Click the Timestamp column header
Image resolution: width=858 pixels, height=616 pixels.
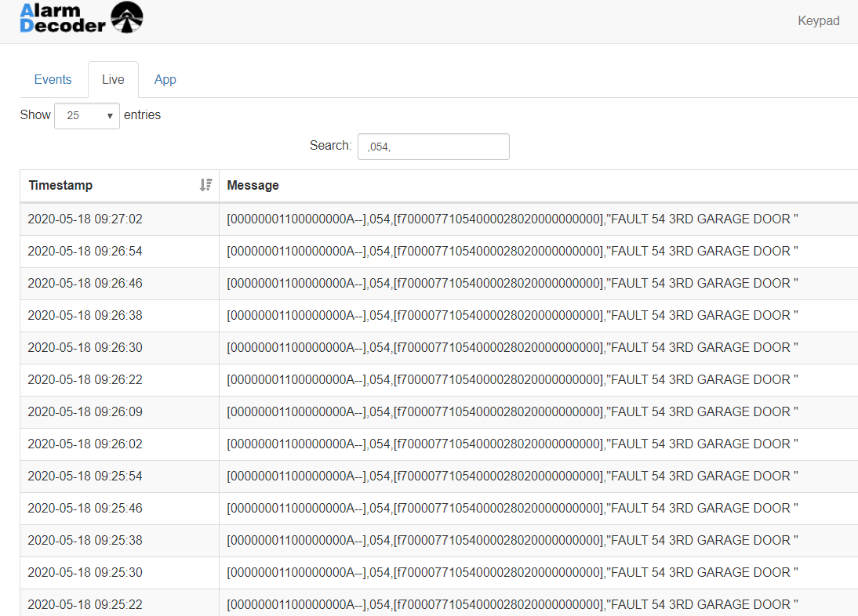pyautogui.click(x=119, y=185)
